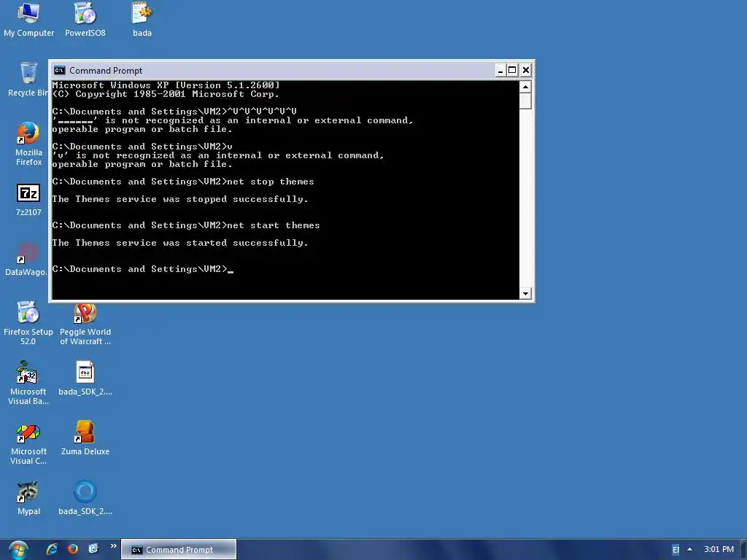Click the current prompt cursor line
Screen dimensions: 747x560
[143, 270]
